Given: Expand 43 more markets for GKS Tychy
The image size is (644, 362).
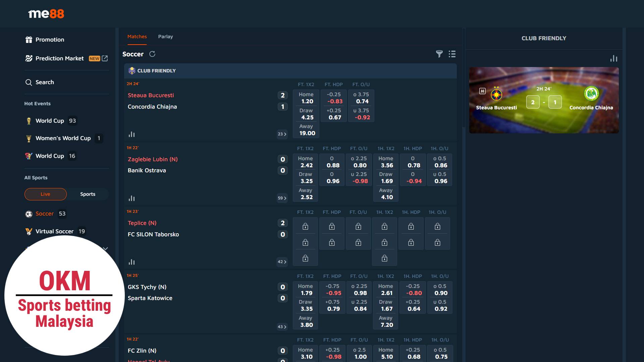Looking at the screenshot, I should pos(282,327).
